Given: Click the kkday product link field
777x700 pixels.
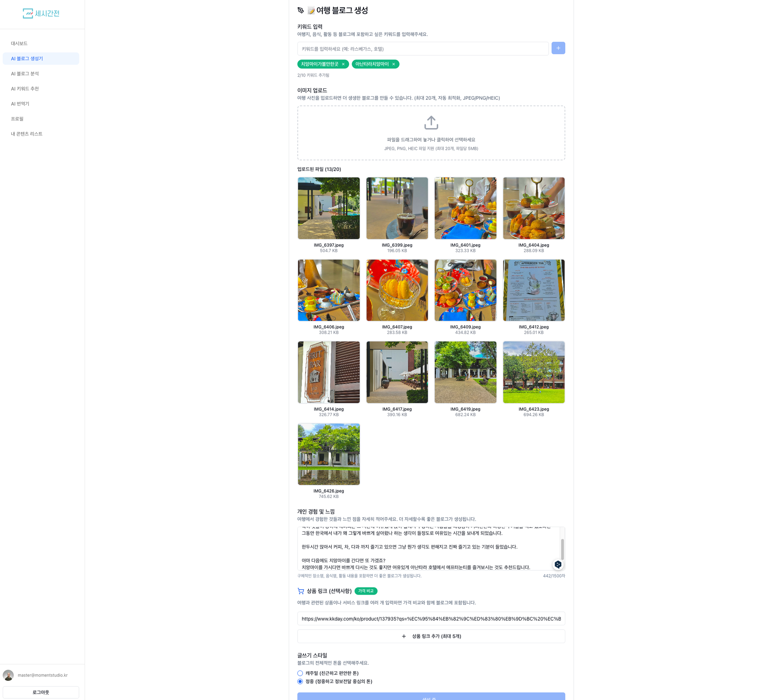Looking at the screenshot, I should 431,618.
